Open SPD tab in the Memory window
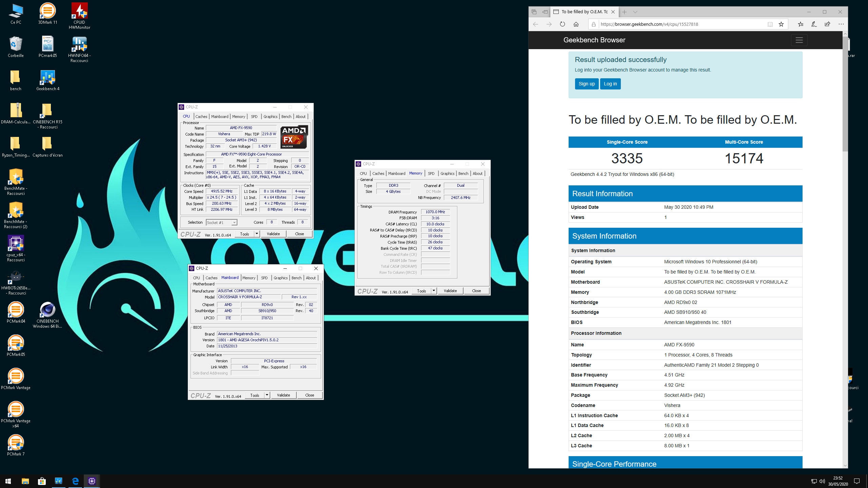The width and height of the screenshot is (868, 488). pos(431,173)
